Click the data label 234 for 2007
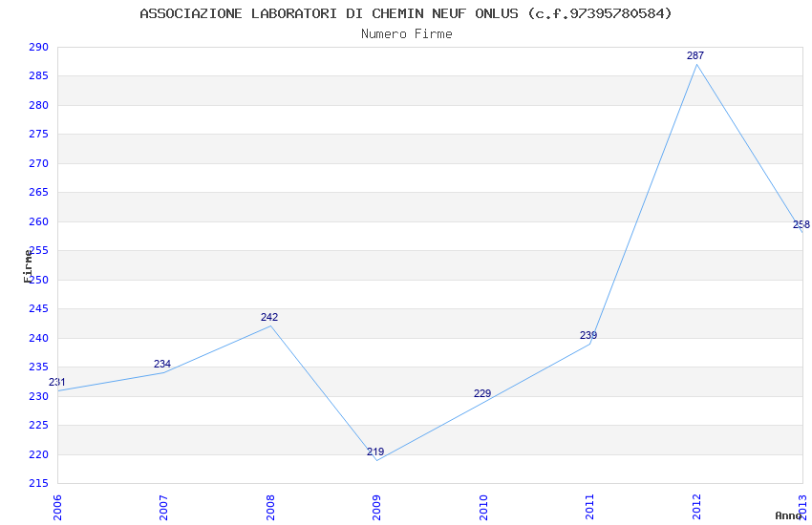This screenshot has width=812, height=525. tap(162, 364)
